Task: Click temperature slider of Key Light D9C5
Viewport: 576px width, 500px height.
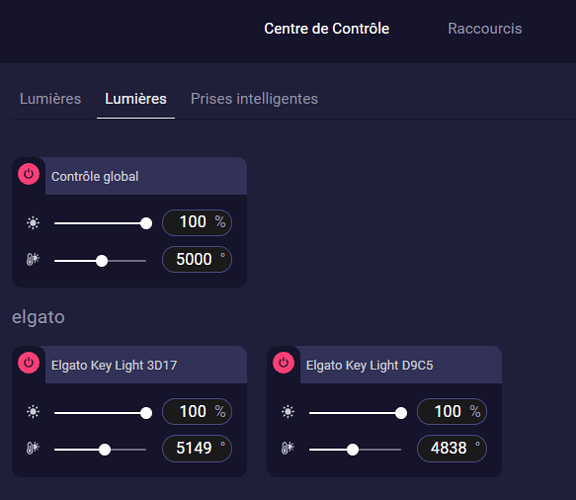Action: coord(355,450)
